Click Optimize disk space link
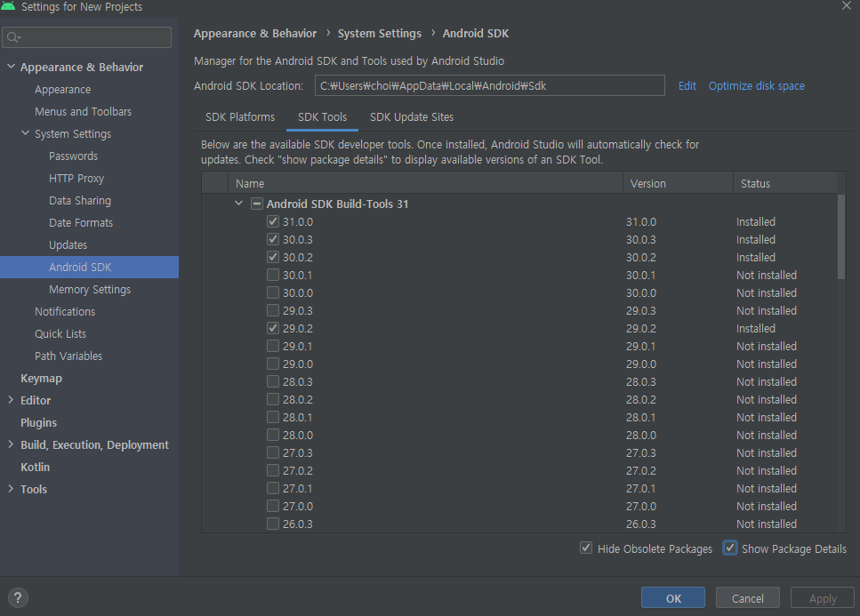 [x=756, y=86]
